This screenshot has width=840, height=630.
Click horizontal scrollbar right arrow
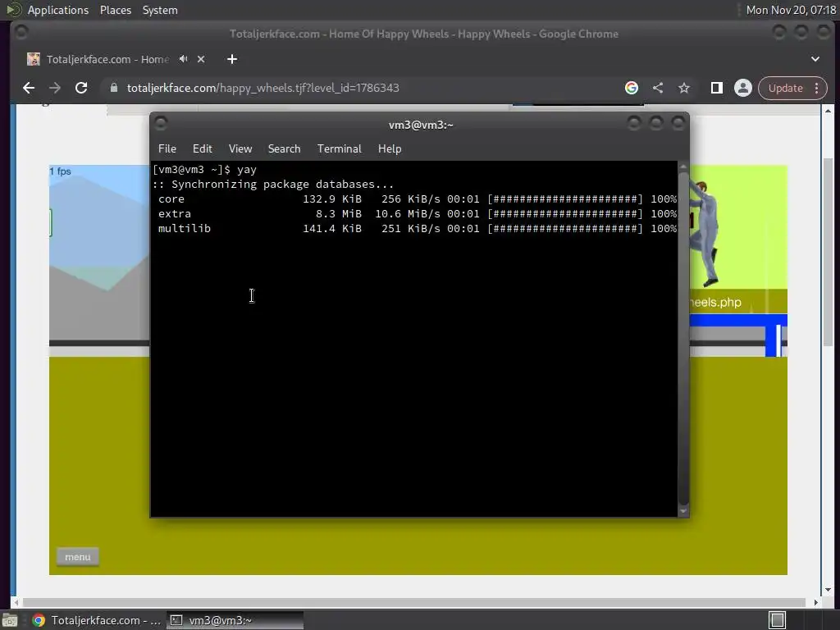[x=816, y=603]
